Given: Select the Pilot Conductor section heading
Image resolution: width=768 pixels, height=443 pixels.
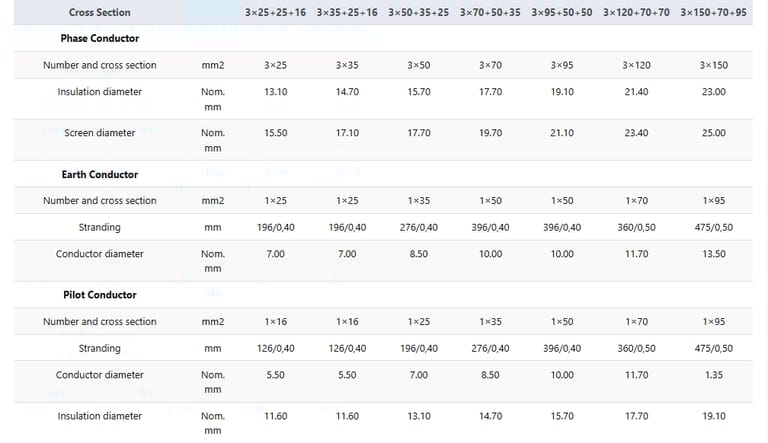Looking at the screenshot, I should 99,295.
